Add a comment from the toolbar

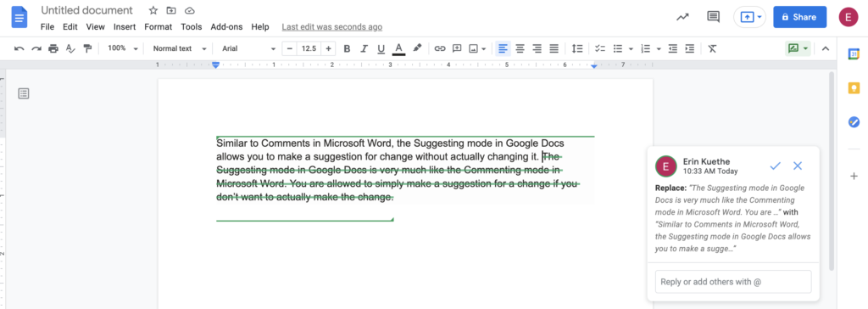click(457, 49)
